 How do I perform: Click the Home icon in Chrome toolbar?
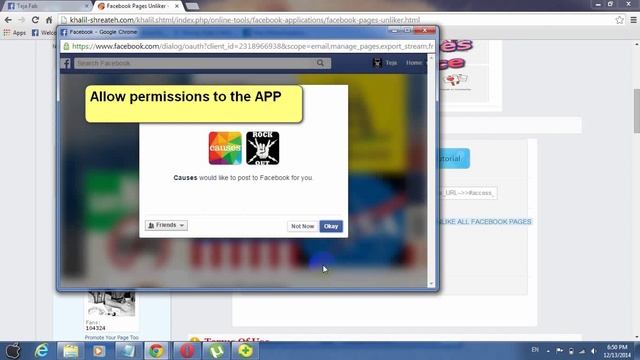tap(49, 20)
